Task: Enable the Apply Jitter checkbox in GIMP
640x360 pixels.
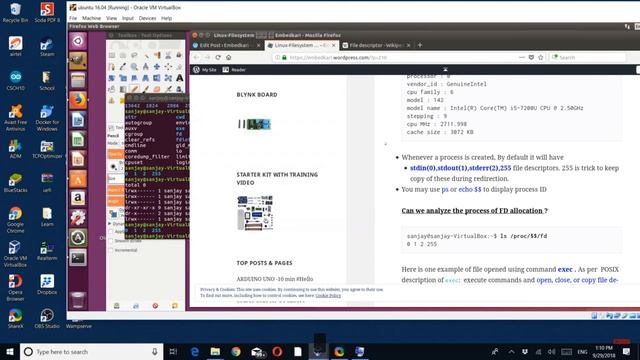Action: click(111, 231)
